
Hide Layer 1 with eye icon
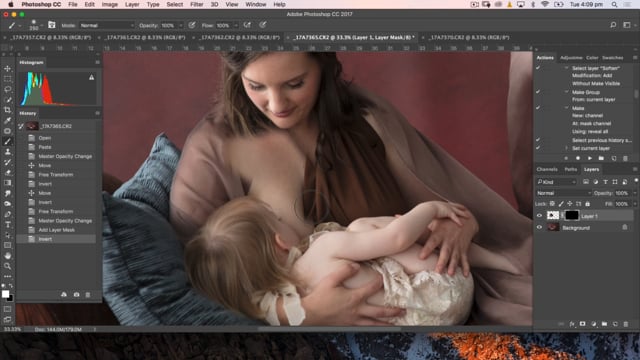click(x=539, y=216)
